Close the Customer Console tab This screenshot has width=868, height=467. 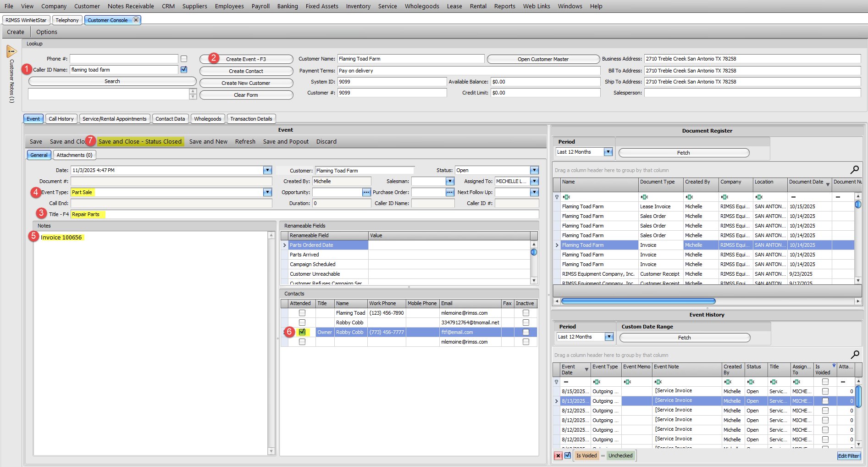pos(136,20)
